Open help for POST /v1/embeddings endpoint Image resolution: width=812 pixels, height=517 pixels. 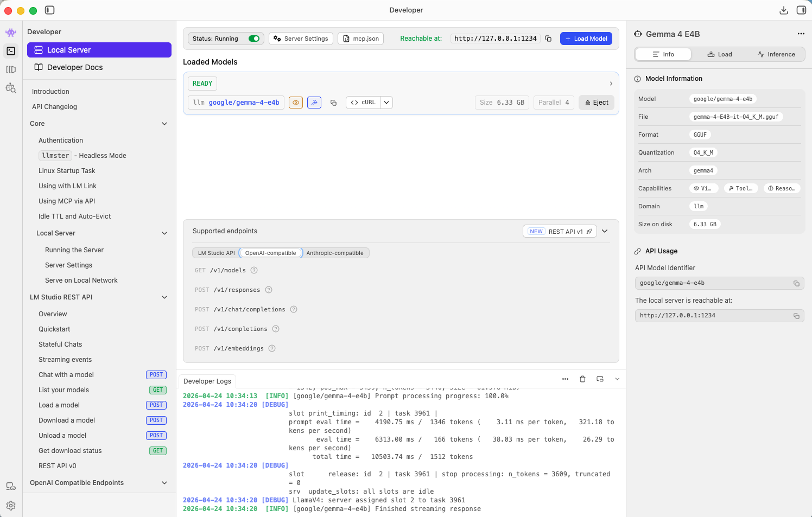272,348
